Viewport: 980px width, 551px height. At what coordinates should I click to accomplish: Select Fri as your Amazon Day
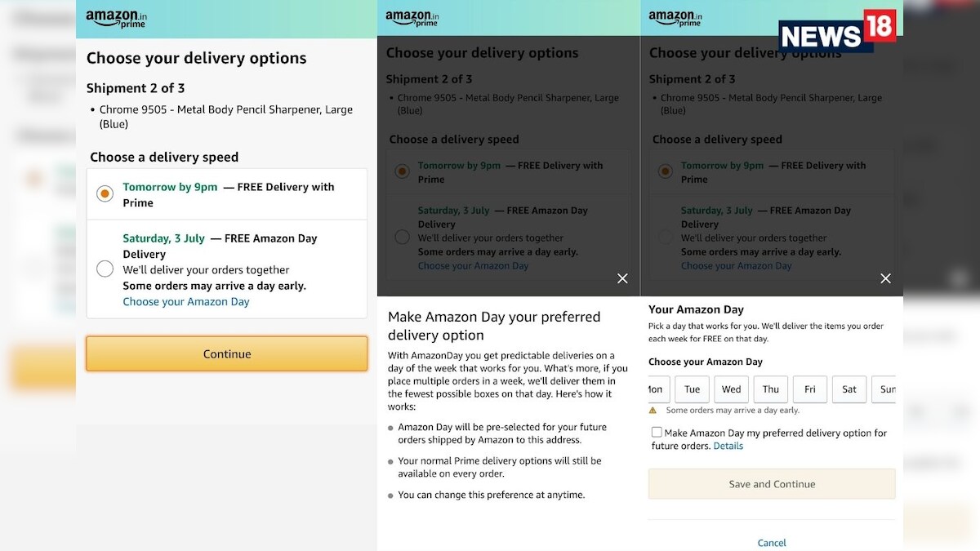point(809,389)
